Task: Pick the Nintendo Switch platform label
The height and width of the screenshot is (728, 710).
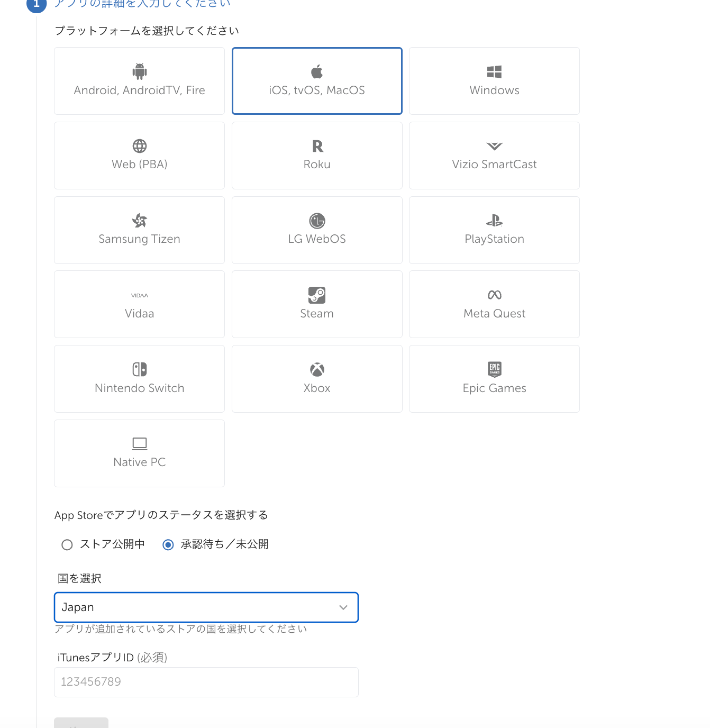Action: [140, 388]
